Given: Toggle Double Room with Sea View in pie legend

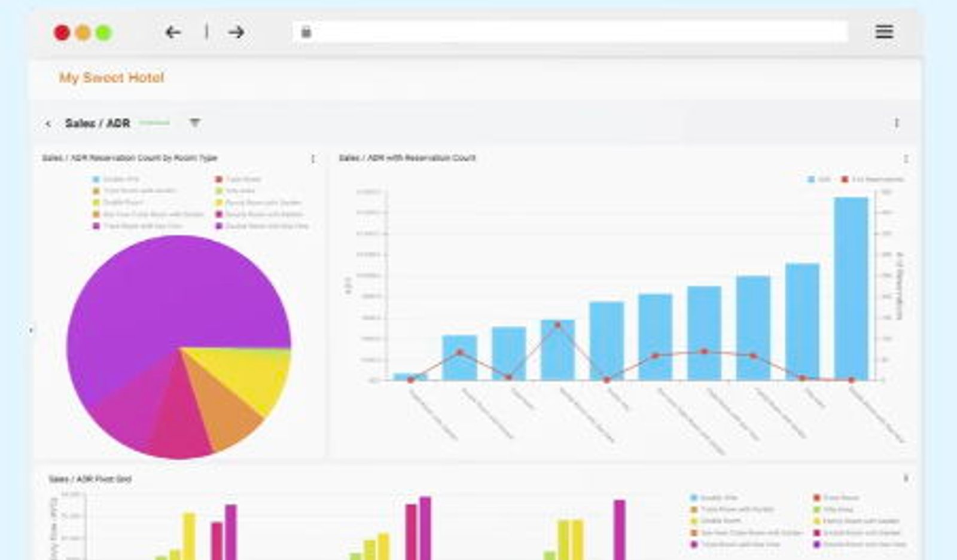Looking at the screenshot, I should (x=262, y=226).
